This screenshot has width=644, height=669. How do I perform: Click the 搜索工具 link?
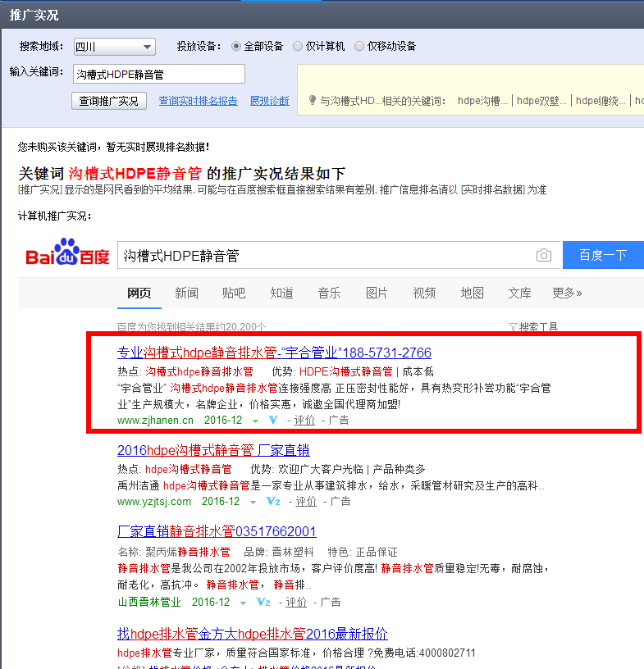tap(538, 327)
